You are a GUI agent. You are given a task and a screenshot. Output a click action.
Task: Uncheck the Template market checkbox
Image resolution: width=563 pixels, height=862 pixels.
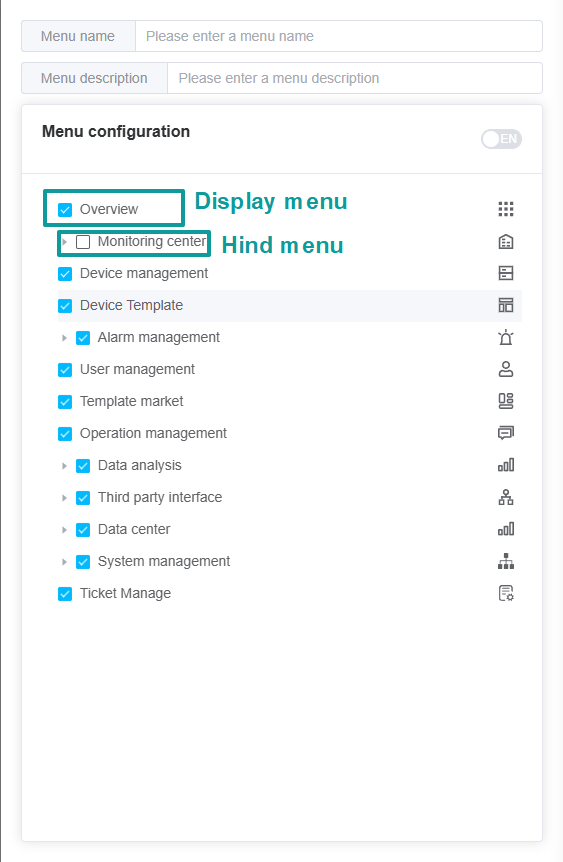(65, 402)
